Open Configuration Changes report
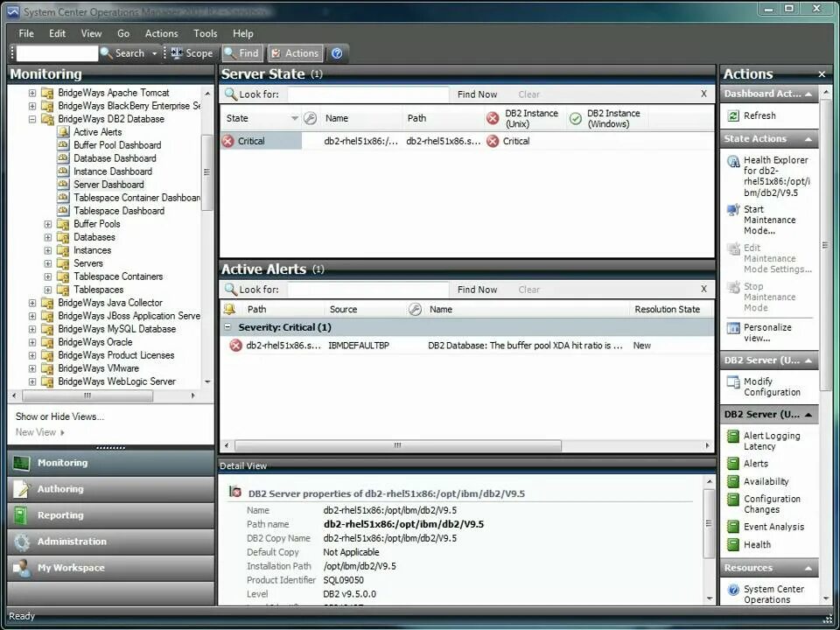840x630 pixels. coord(763,504)
